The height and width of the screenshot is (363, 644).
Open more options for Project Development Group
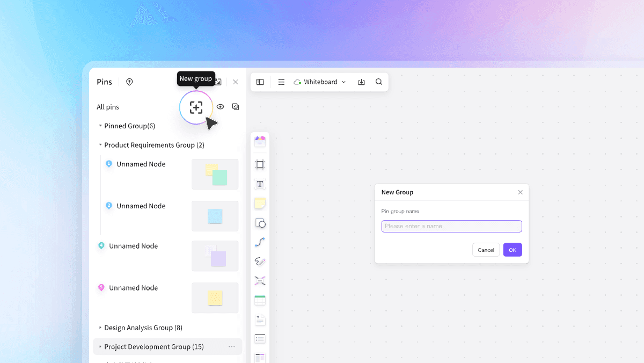[x=232, y=347]
